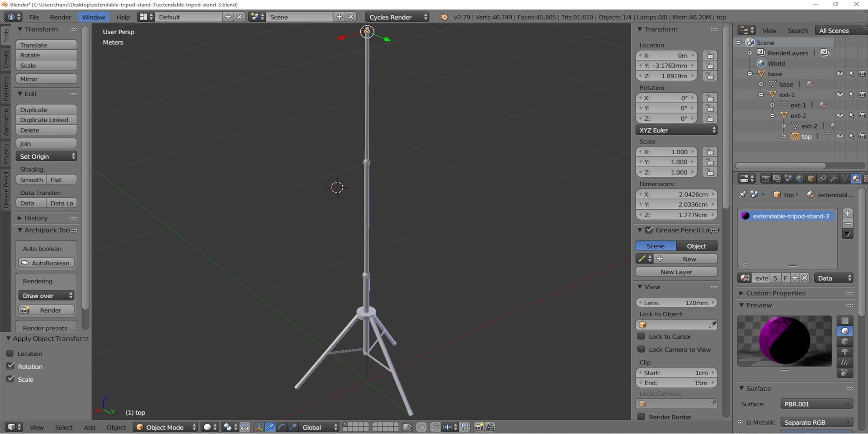
Task: Click the OpenGL render active viewport camera icon
Action: click(x=478, y=427)
